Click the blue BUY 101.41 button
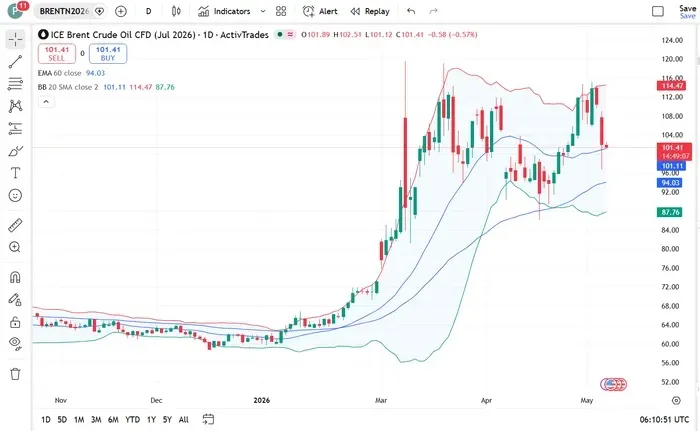The height and width of the screenshot is (431, 700). (108, 54)
